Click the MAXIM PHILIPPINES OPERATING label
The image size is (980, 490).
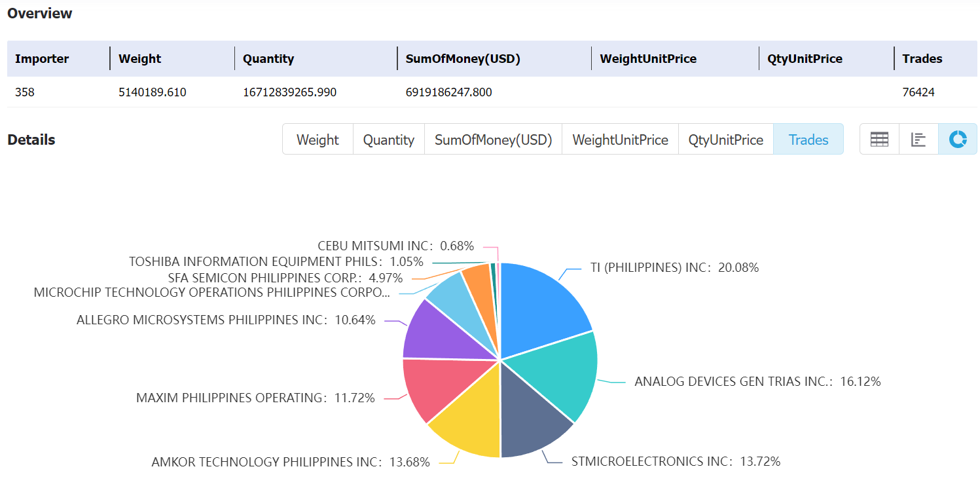click(x=255, y=398)
